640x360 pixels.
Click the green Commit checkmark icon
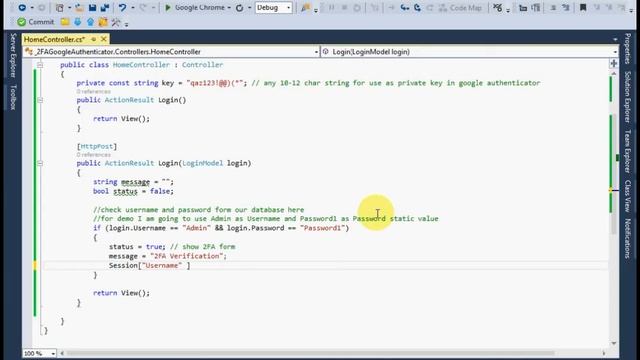point(22,22)
